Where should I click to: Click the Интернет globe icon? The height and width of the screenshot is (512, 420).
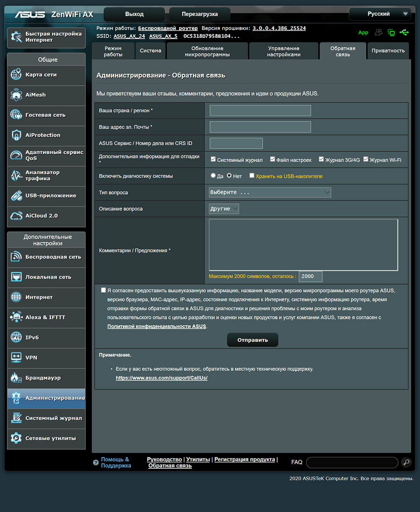click(x=16, y=297)
